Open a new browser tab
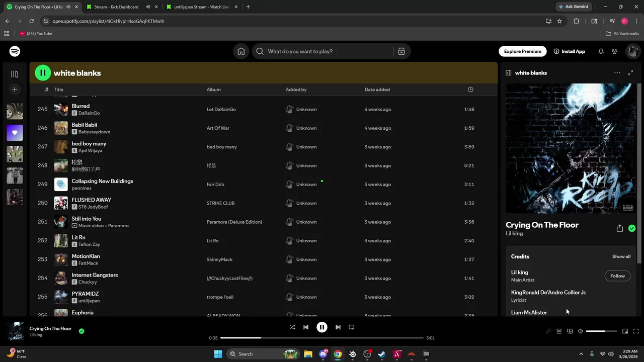The width and height of the screenshot is (644, 362). pyautogui.click(x=248, y=7)
